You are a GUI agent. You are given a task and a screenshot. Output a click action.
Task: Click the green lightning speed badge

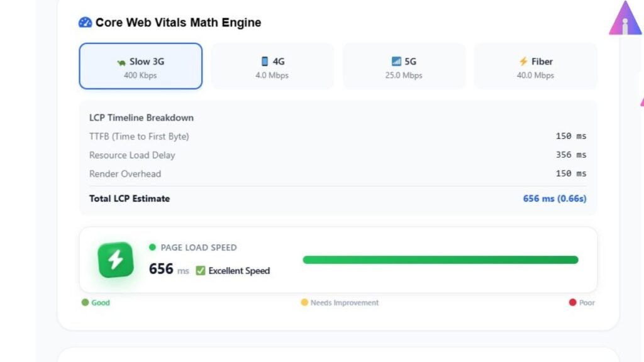[x=116, y=260]
